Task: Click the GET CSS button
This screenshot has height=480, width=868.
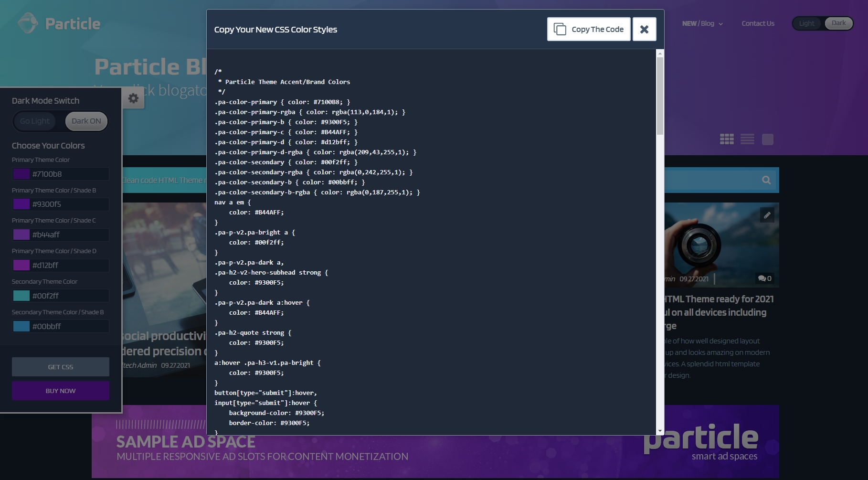Action: coord(61,367)
